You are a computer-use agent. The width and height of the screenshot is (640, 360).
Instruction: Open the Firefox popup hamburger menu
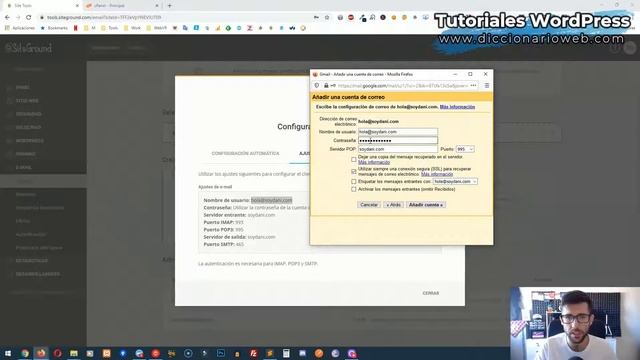[487, 86]
